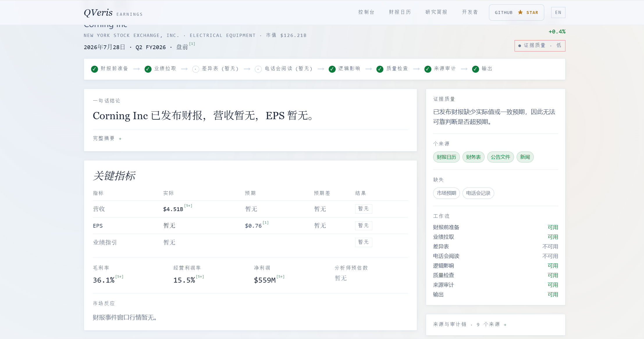Open the 财报日历 nav item
Viewport: 644px width, 339px height.
[x=400, y=12]
